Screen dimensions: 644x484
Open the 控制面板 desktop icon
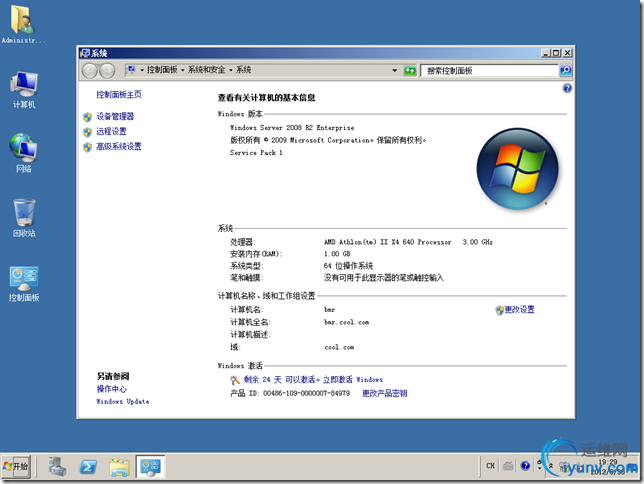point(24,284)
